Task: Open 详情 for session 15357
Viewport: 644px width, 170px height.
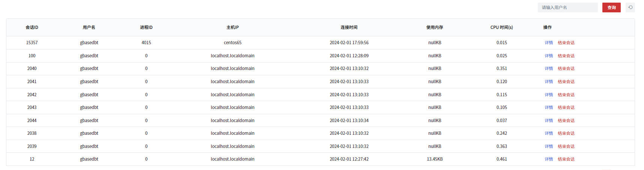Action: tap(549, 43)
